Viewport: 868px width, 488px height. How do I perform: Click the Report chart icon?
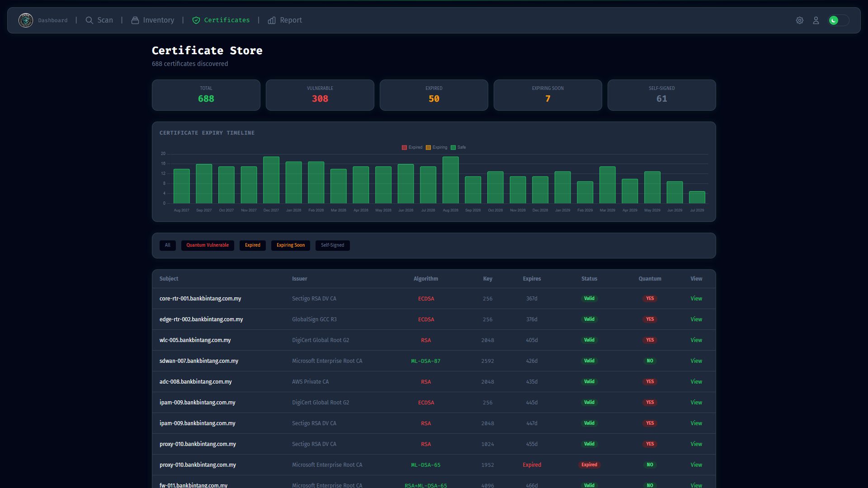pos(272,20)
